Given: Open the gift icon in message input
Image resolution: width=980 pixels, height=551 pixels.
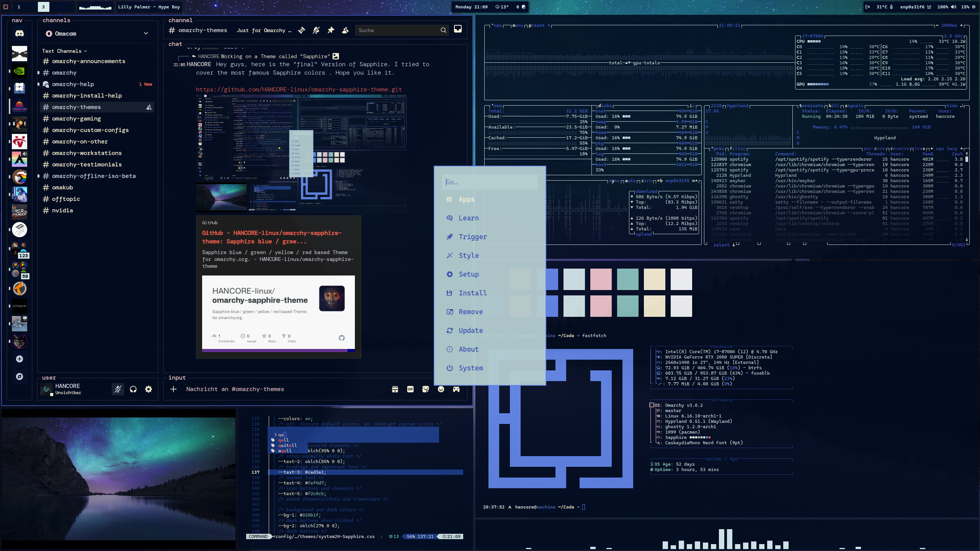Looking at the screenshot, I should (x=395, y=389).
